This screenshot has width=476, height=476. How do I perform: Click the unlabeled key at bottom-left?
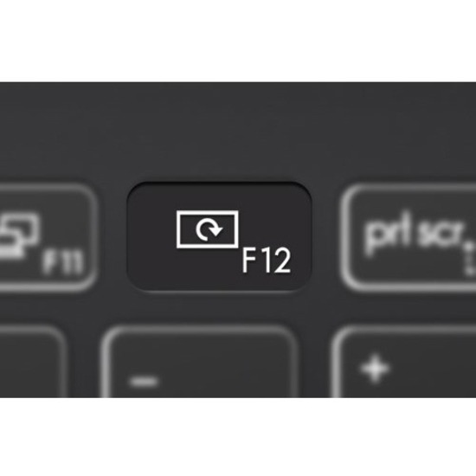point(30,363)
